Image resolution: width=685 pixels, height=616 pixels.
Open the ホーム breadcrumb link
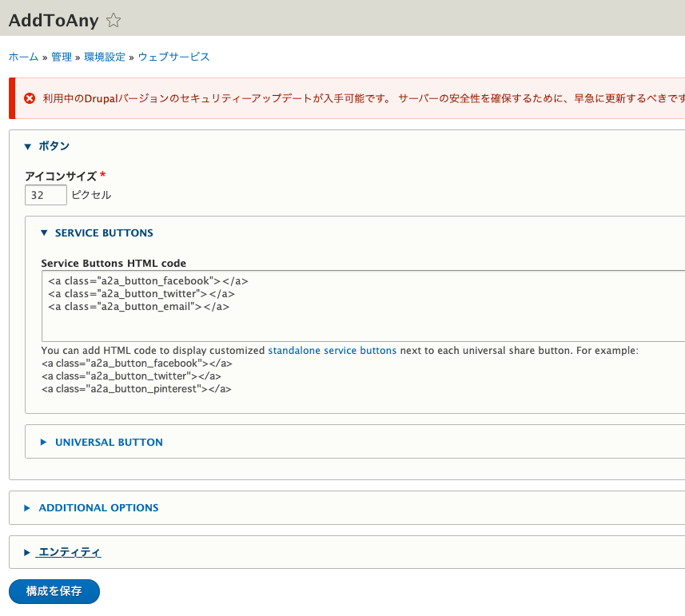click(24, 57)
